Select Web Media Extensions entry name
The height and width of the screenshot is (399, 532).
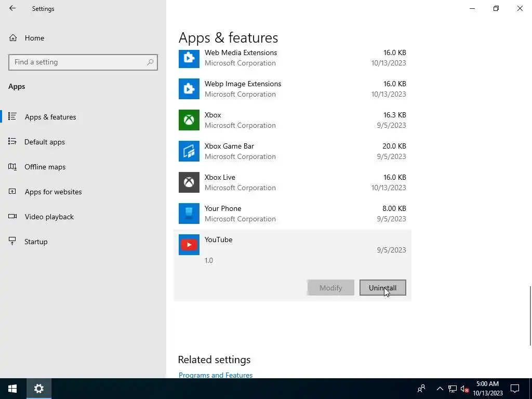point(241,52)
